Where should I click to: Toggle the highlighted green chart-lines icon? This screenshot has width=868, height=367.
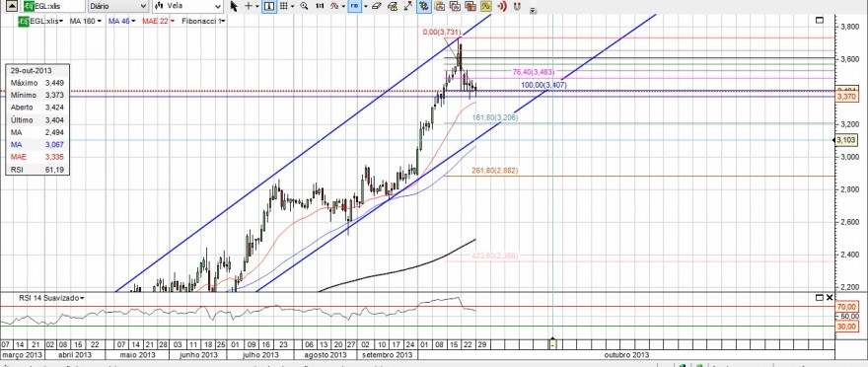(424, 6)
